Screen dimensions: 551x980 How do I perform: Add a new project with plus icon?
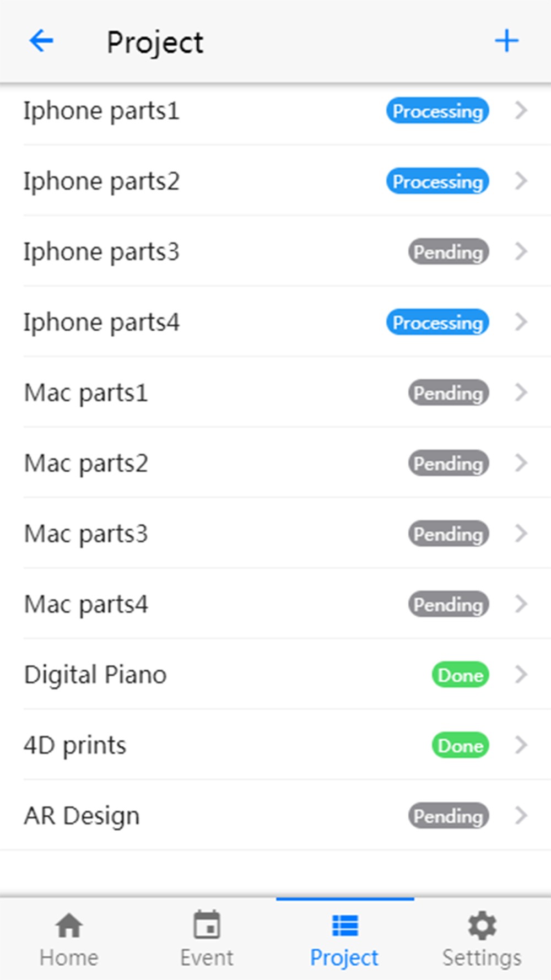coord(506,41)
